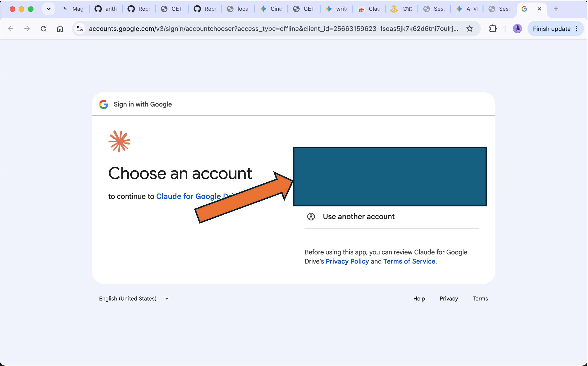Open a new tab with the plus icon
The width and height of the screenshot is (588, 366).
(x=556, y=9)
